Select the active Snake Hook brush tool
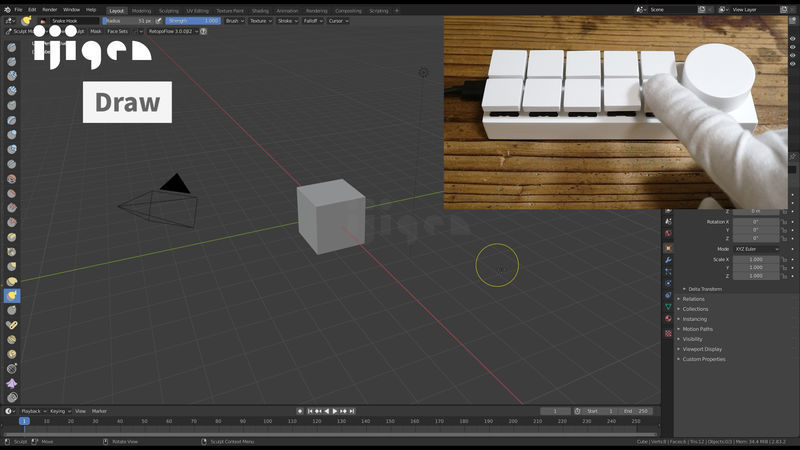 [12, 296]
